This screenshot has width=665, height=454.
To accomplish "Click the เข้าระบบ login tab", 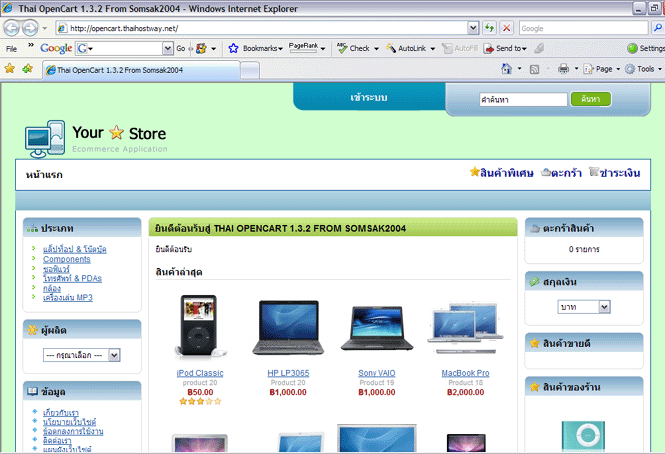I will click(369, 97).
